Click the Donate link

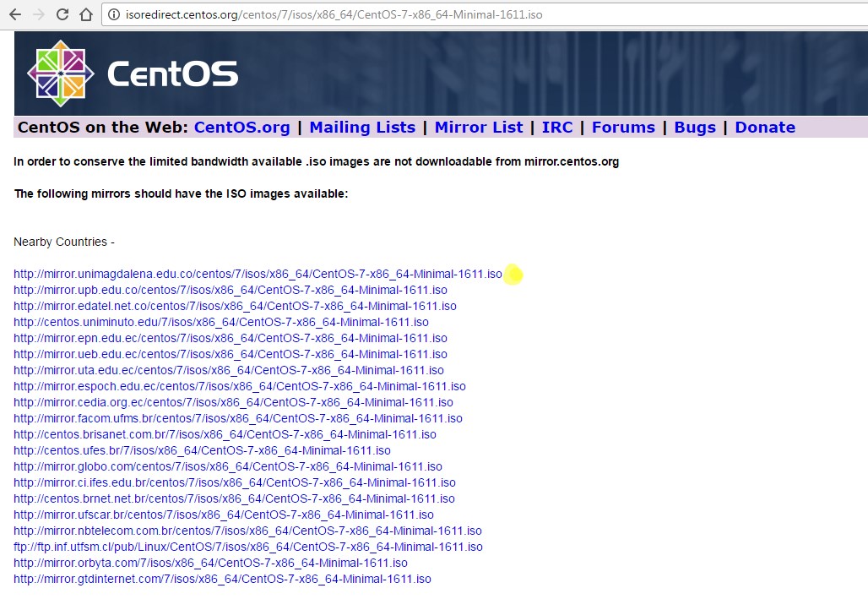(764, 127)
